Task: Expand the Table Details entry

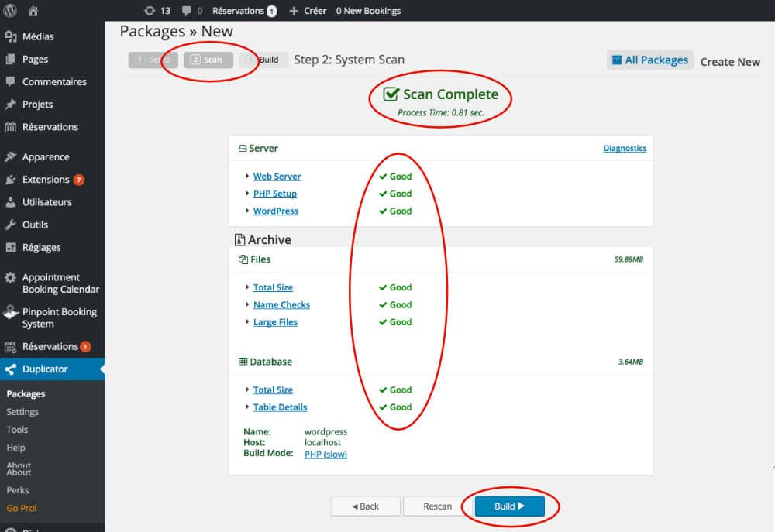Action: tap(279, 407)
